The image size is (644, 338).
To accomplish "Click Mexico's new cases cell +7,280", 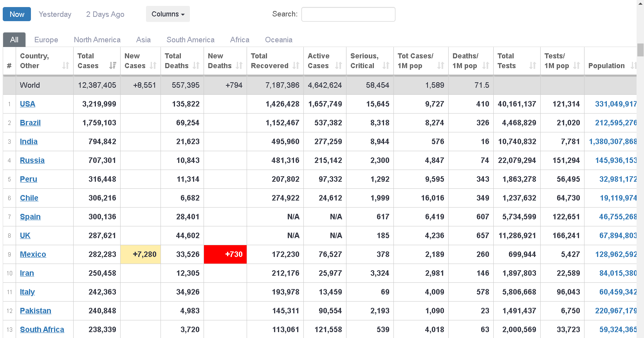I will tap(141, 254).
